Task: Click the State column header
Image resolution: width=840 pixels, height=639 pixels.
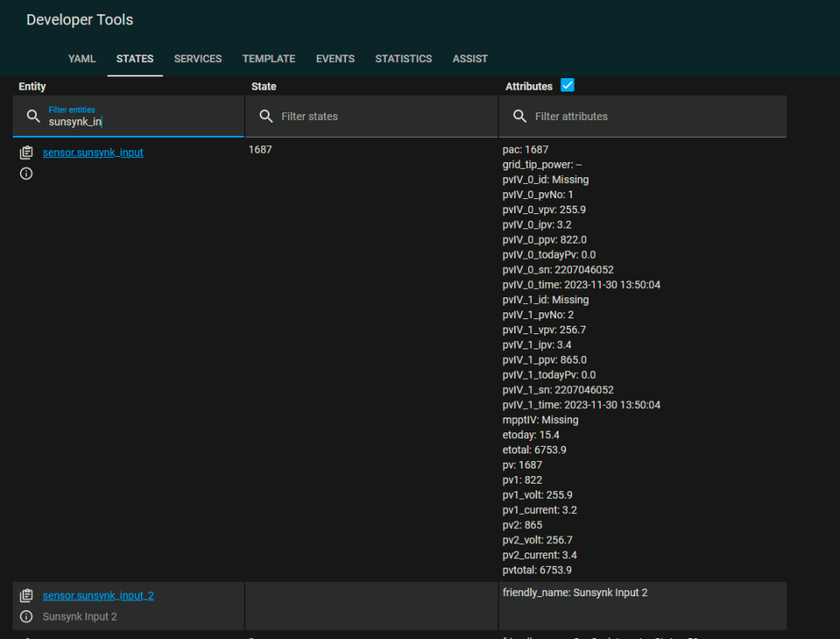Action: 264,86
